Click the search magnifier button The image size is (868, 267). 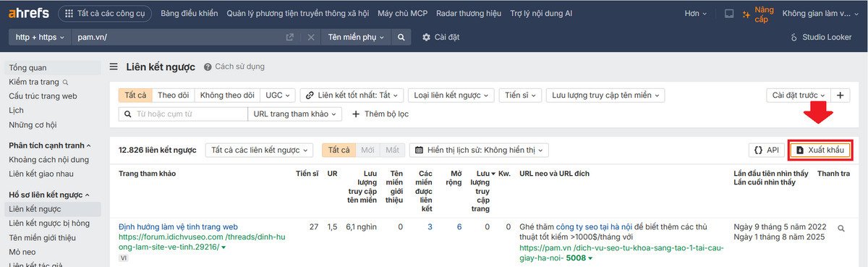click(x=401, y=37)
